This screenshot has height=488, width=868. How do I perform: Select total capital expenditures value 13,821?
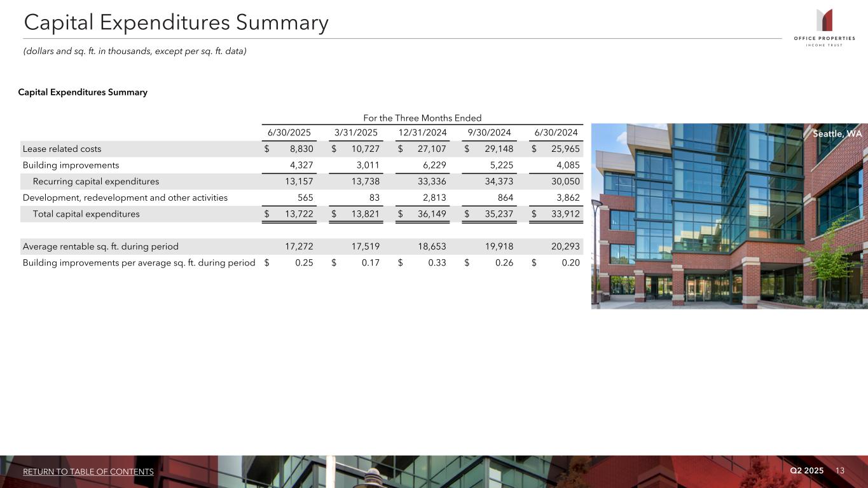pos(365,214)
